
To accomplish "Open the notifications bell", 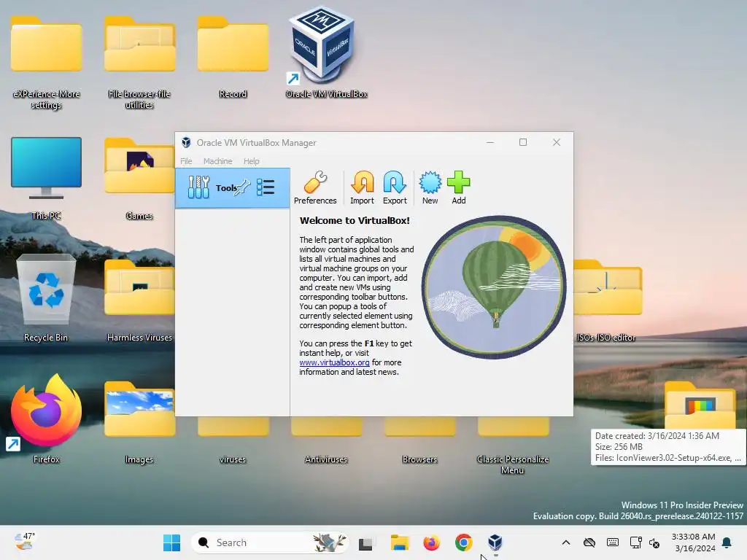I will (727, 542).
